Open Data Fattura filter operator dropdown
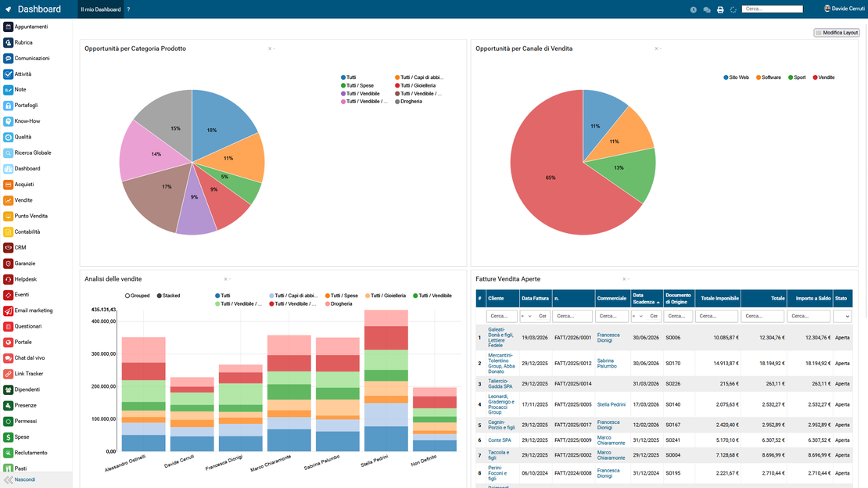 (526, 316)
